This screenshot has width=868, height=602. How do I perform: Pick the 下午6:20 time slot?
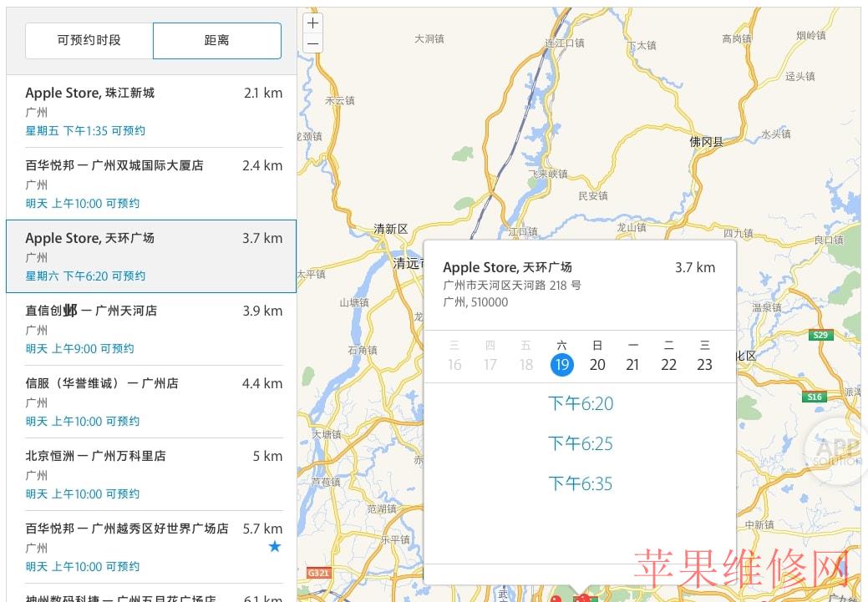[x=581, y=403]
